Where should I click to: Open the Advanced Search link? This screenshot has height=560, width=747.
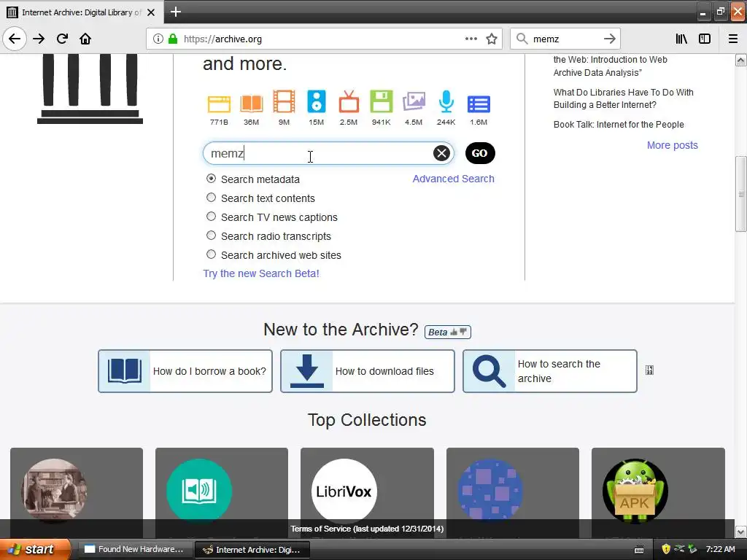(453, 179)
